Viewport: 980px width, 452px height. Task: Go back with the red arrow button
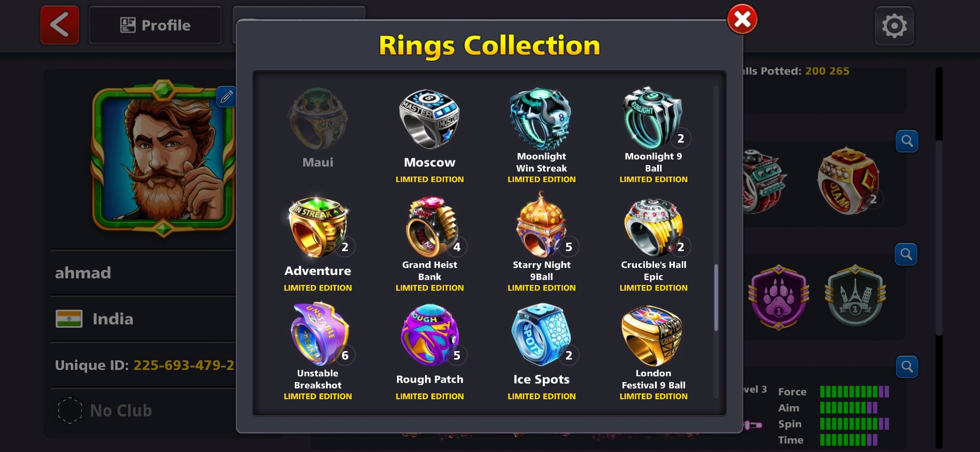pos(60,25)
